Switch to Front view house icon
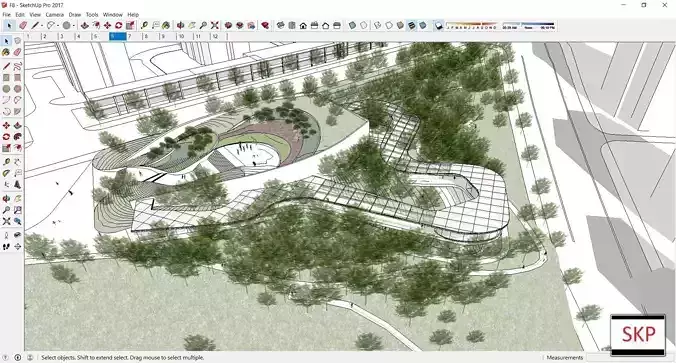The width and height of the screenshot is (676, 363). [x=303, y=26]
